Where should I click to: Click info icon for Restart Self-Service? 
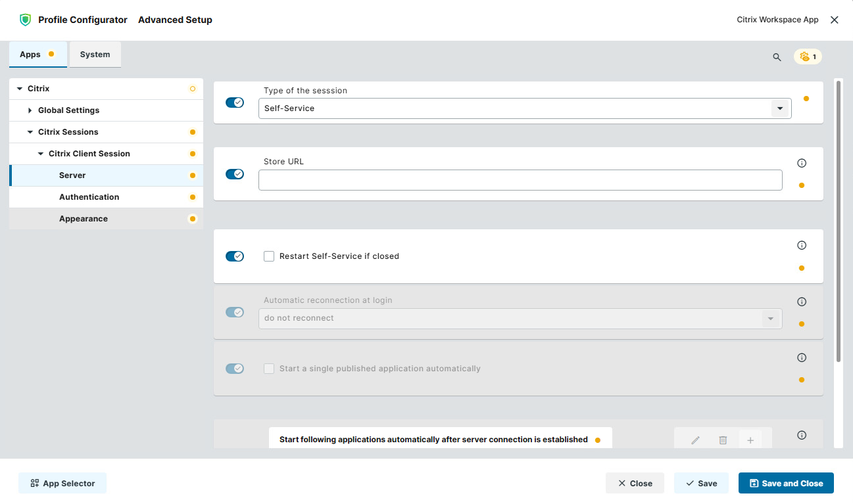[x=801, y=245]
